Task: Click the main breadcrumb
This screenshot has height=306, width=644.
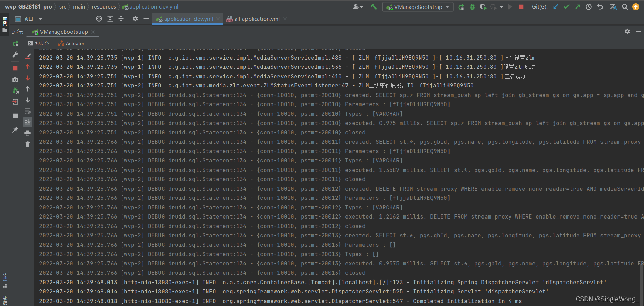Action: point(79,7)
